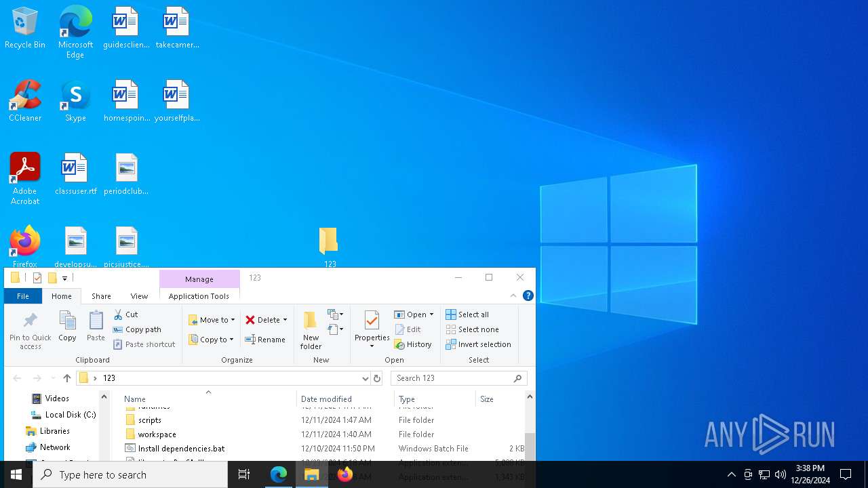Click Rename in the Organize group
The height and width of the screenshot is (488, 868).
tap(264, 340)
